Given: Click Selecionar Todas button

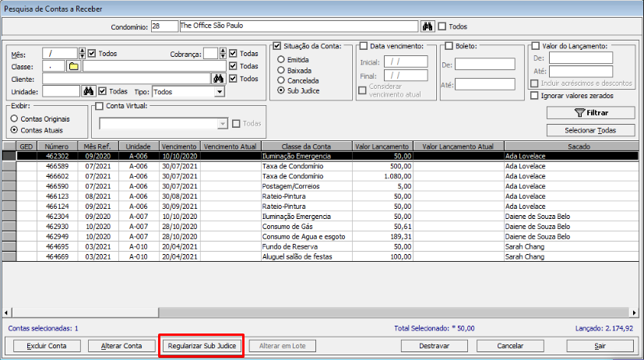Looking at the screenshot, I should 590,130.
